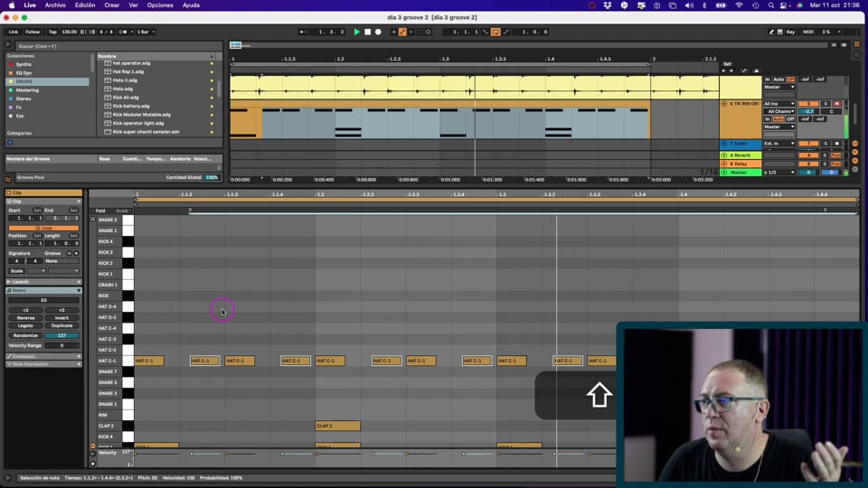This screenshot has width=868, height=488.
Task: Toggle the orange automation arm button
Action: [x=402, y=33]
